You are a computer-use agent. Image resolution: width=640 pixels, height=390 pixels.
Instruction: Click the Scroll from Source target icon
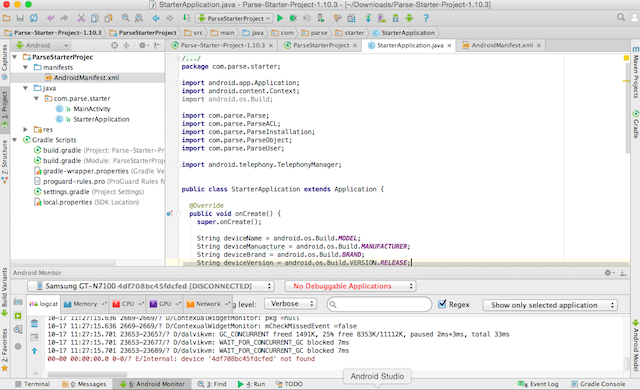coord(115,45)
